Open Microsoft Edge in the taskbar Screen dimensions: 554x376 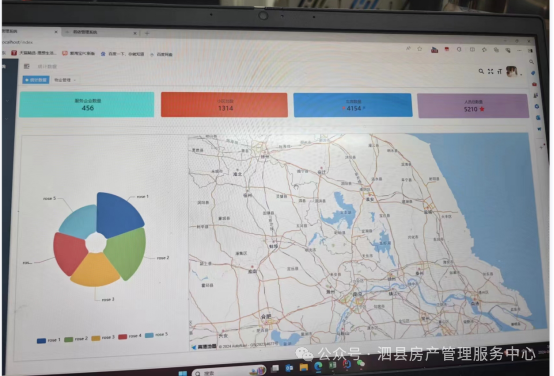click(318, 367)
